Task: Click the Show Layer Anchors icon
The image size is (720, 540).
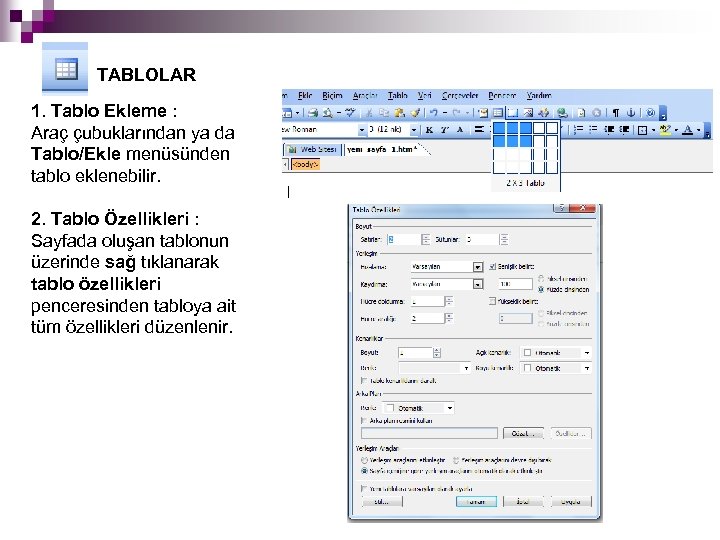Action: pos(631,112)
